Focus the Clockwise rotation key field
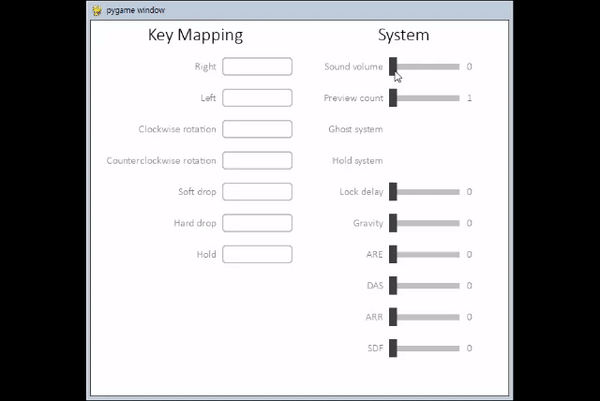This screenshot has width=600, height=401. (257, 129)
